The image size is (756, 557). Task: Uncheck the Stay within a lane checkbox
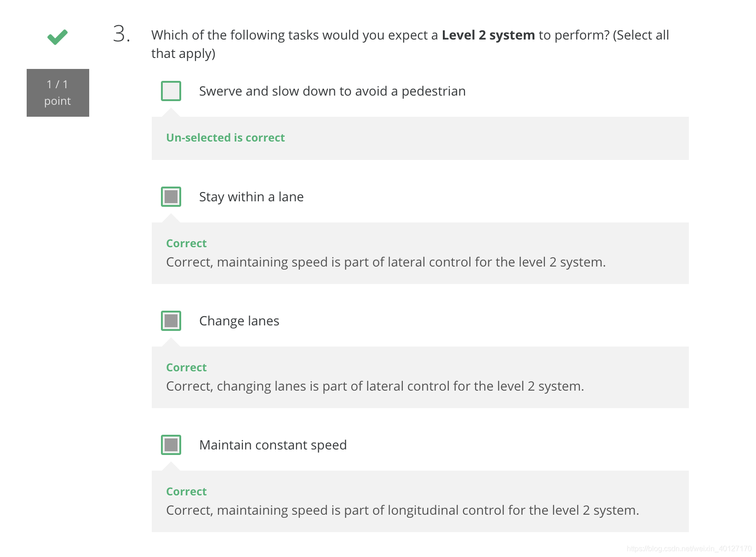171,197
